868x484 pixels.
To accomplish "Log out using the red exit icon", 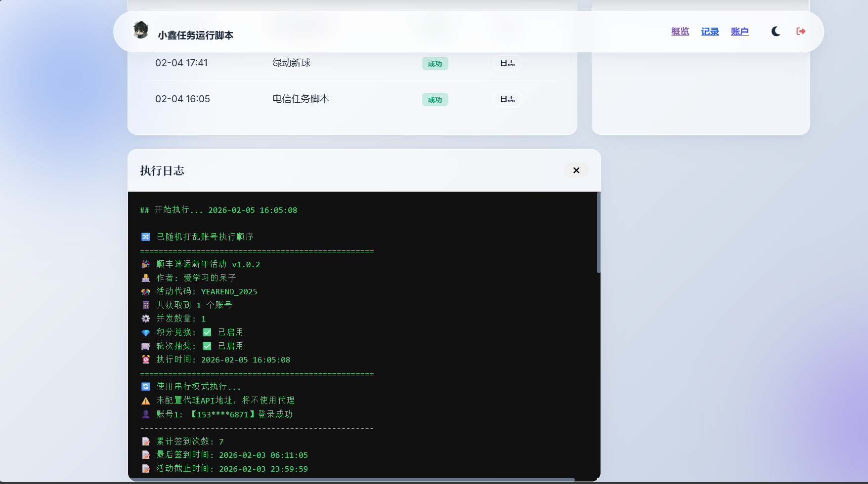I will coord(801,31).
